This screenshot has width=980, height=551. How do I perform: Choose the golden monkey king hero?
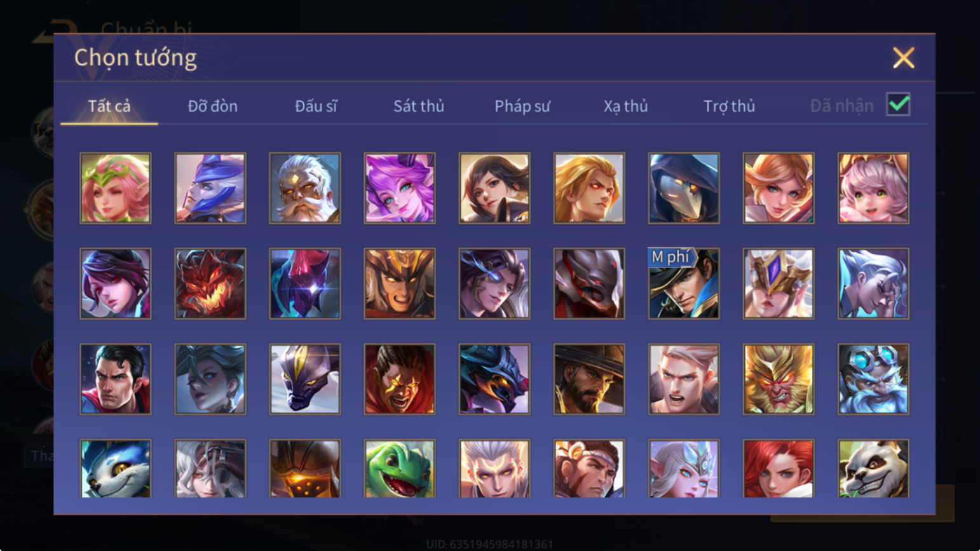tap(779, 379)
